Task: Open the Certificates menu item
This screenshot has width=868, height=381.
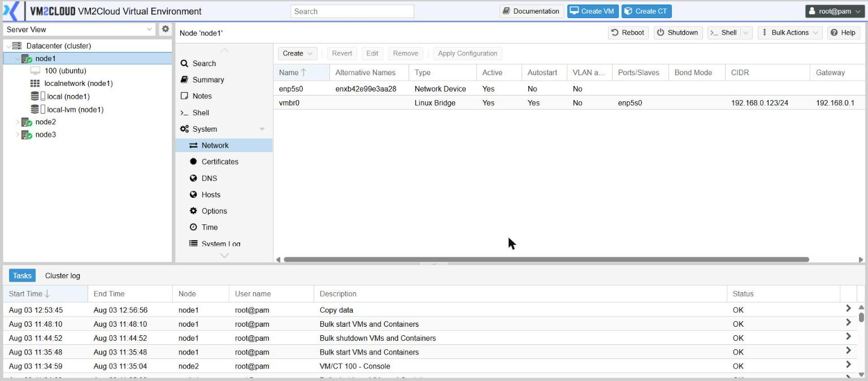Action: (224, 162)
